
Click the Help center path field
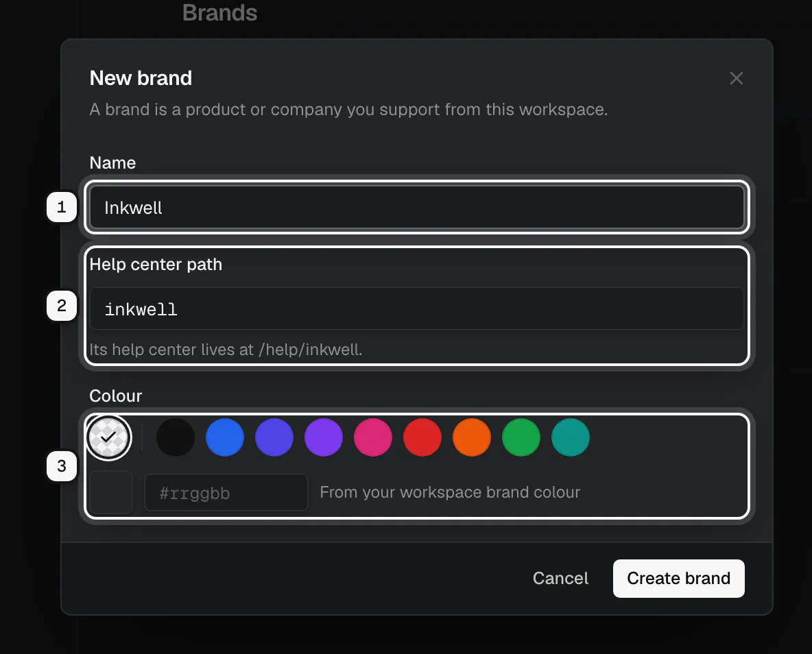[417, 308]
